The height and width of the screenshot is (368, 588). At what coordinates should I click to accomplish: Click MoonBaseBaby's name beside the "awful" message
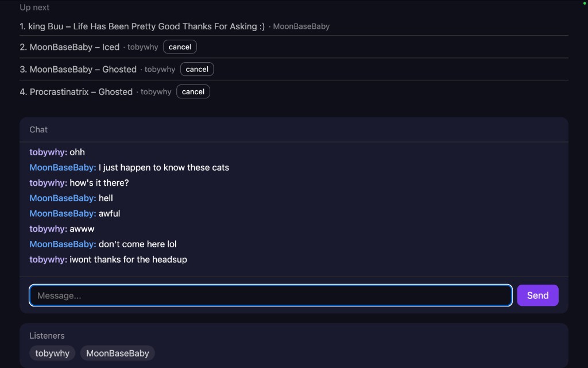point(63,213)
